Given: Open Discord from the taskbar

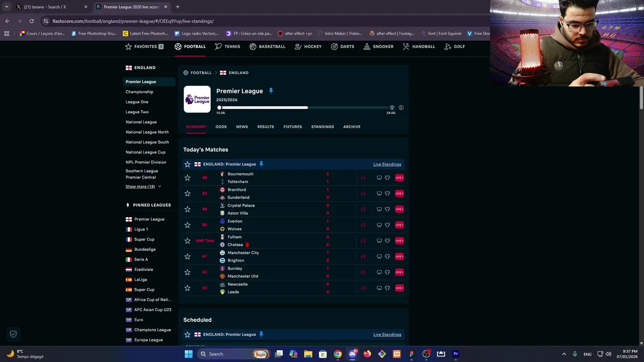Looking at the screenshot, I should point(353,354).
